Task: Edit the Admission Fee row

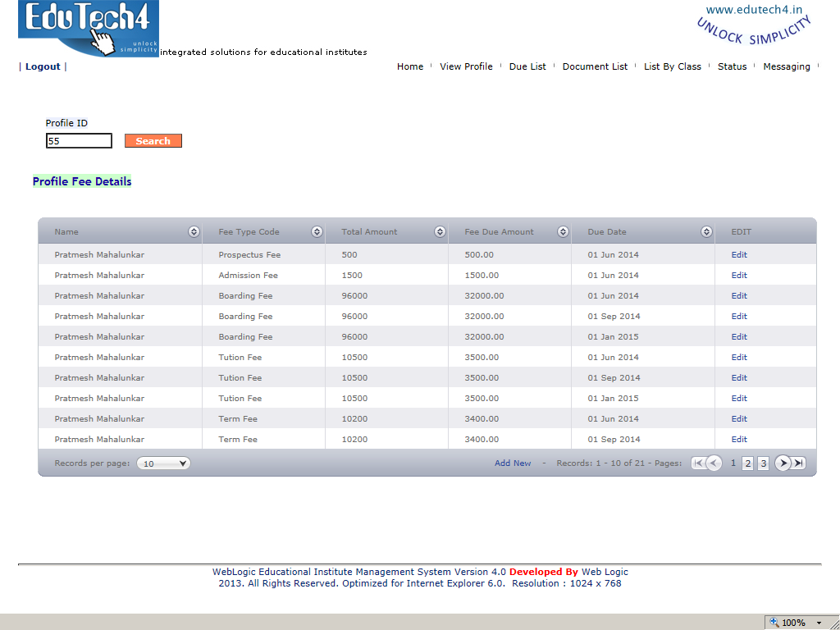Action: coord(739,275)
